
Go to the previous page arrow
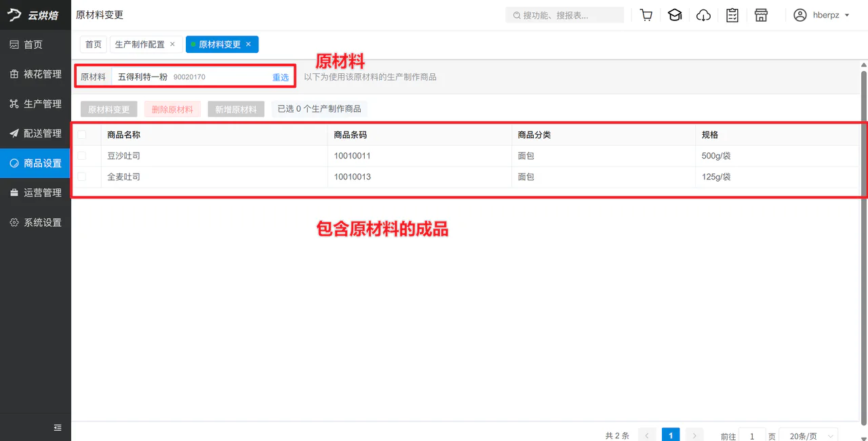[647, 436]
